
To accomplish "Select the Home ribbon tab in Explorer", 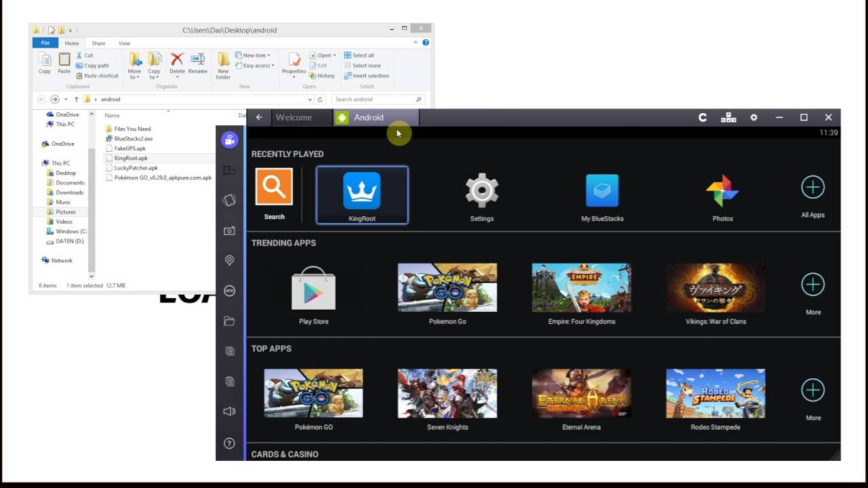I will click(x=72, y=43).
